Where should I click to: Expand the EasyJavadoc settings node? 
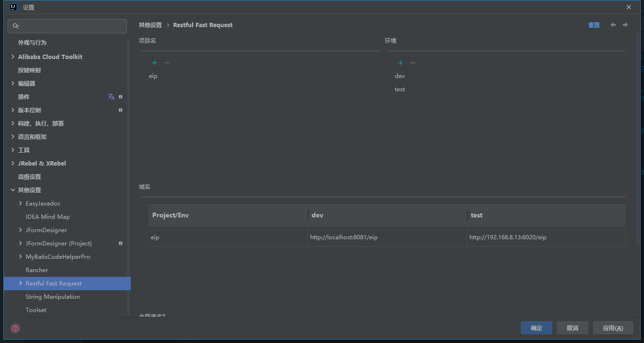(x=20, y=203)
